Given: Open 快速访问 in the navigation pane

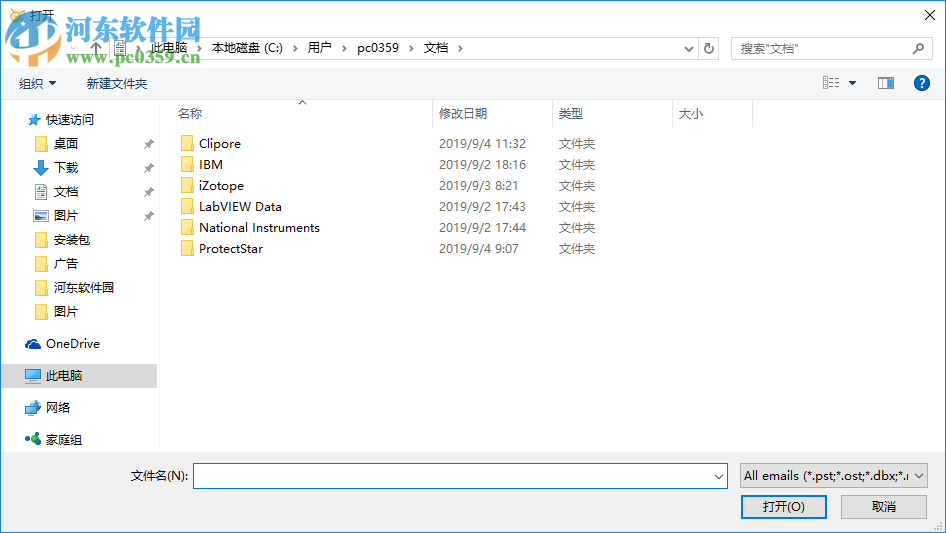Looking at the screenshot, I should coord(69,120).
